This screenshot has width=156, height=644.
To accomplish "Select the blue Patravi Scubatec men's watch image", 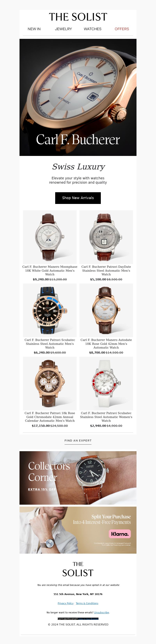I will coord(50,310).
